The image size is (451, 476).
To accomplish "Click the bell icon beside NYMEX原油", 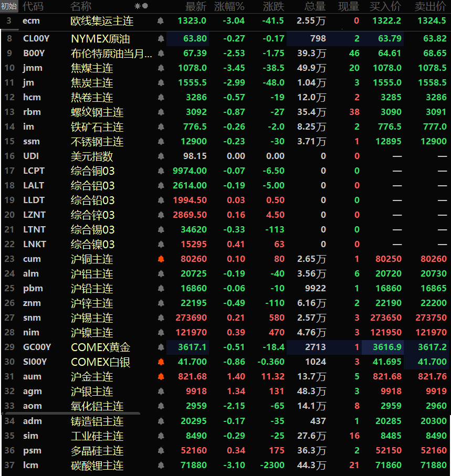I will point(161,39).
